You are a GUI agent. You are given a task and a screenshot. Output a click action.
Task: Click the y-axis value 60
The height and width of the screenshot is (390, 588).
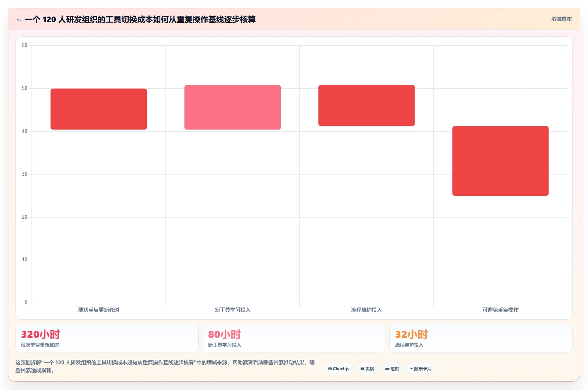(x=24, y=45)
